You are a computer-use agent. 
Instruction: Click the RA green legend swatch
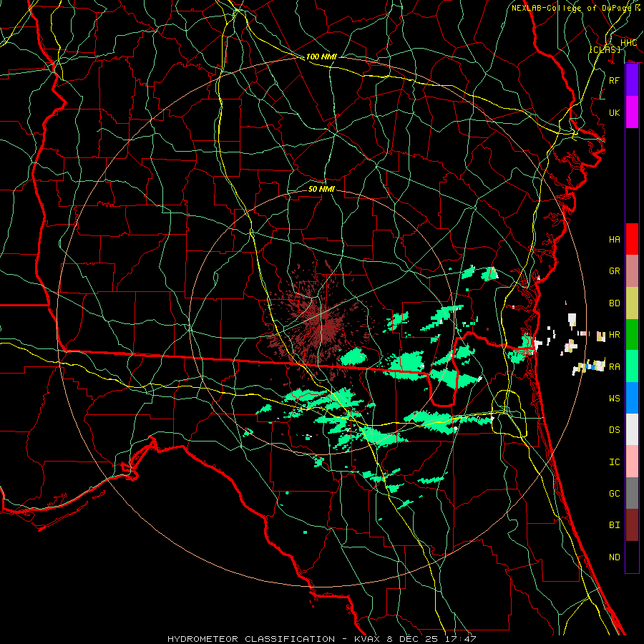point(632,366)
